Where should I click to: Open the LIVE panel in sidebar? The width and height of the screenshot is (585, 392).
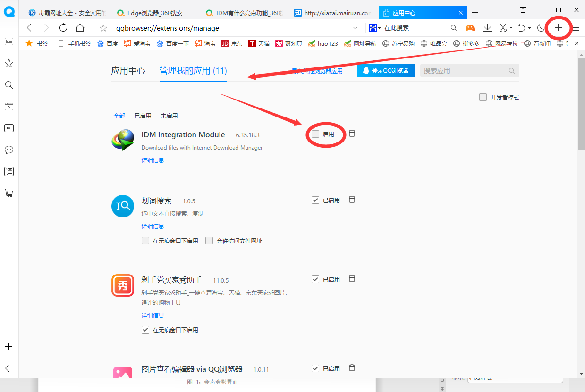9,128
